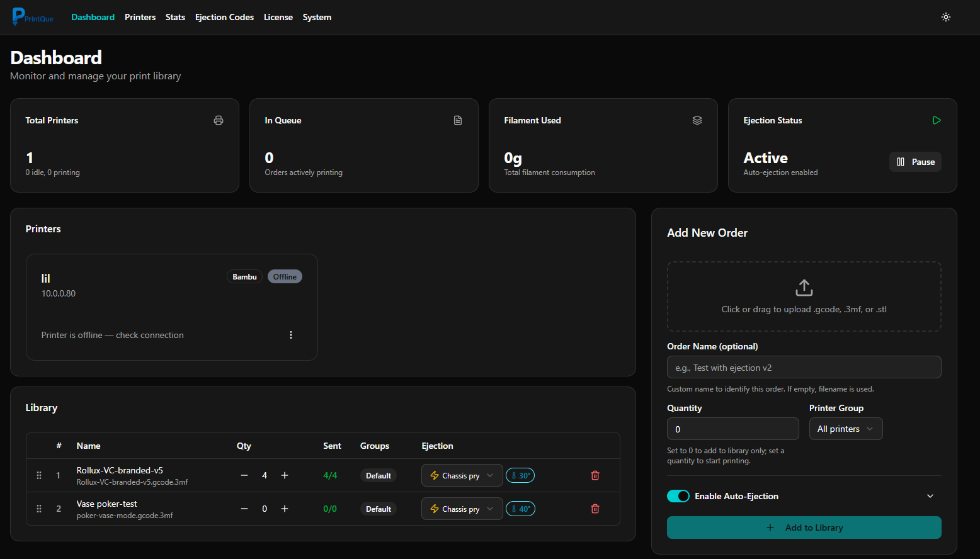Image resolution: width=980 pixels, height=559 pixels.
Task: Delete the Rollux-VC-branded-v5 library entry
Action: [x=595, y=475]
